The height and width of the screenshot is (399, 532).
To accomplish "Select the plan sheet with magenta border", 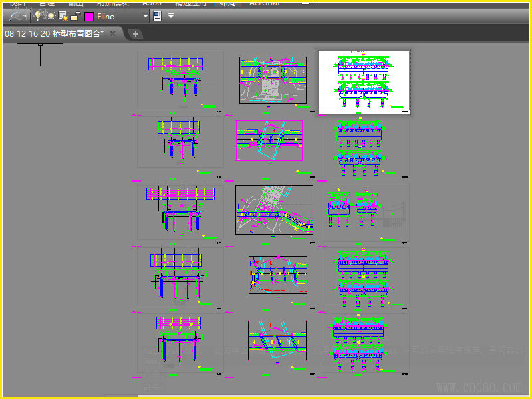I will (269, 140).
